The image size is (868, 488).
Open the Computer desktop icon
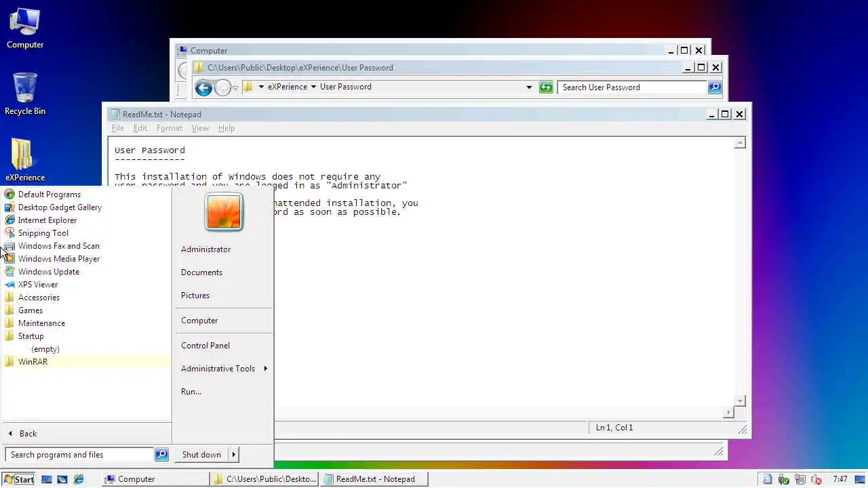click(x=25, y=28)
